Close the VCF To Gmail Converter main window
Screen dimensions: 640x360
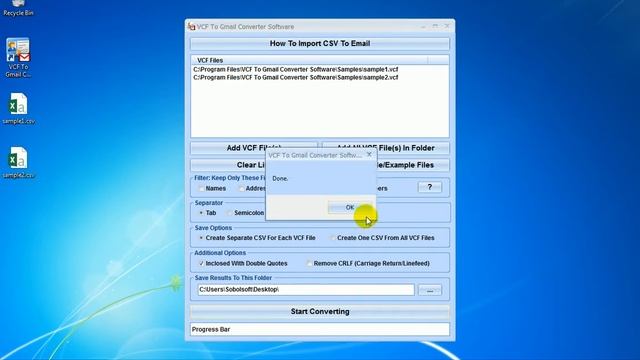(447, 27)
